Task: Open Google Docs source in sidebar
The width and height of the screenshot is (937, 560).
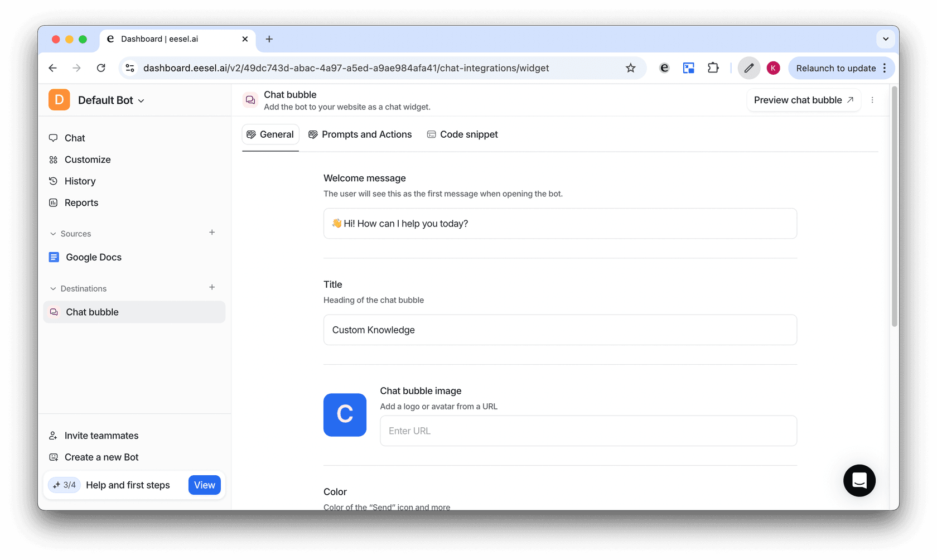Action: click(x=93, y=257)
